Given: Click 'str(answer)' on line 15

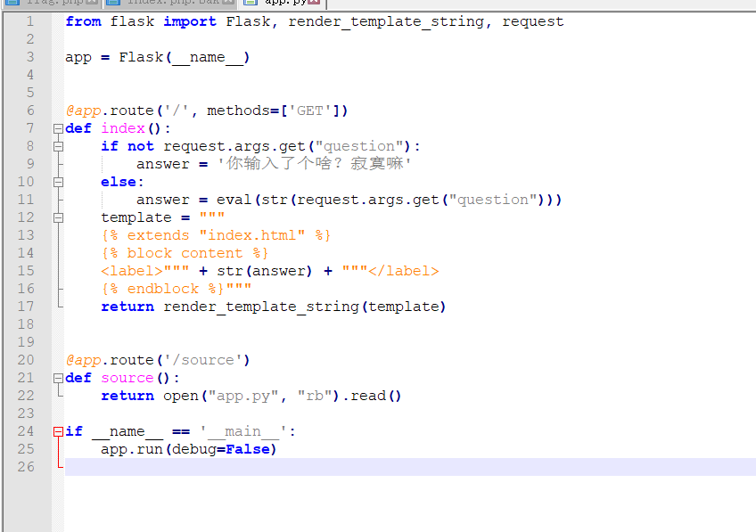Looking at the screenshot, I should coord(264,271).
